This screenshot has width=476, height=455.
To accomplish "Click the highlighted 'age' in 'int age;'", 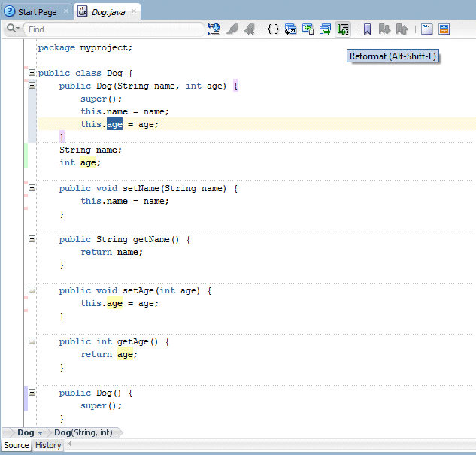I will coord(88,162).
